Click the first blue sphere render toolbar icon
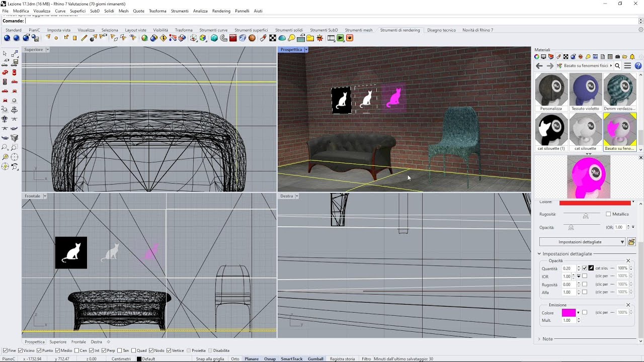This screenshot has height=362, width=644. point(7,38)
